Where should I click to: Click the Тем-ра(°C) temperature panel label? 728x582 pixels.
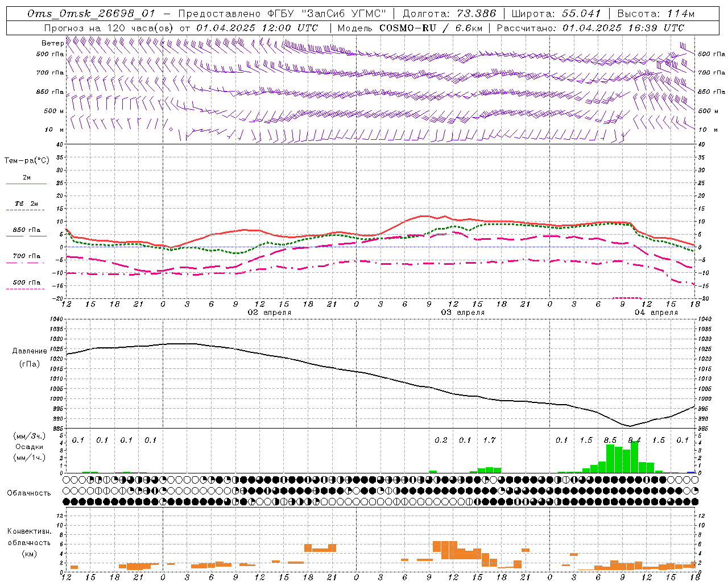tap(27, 161)
